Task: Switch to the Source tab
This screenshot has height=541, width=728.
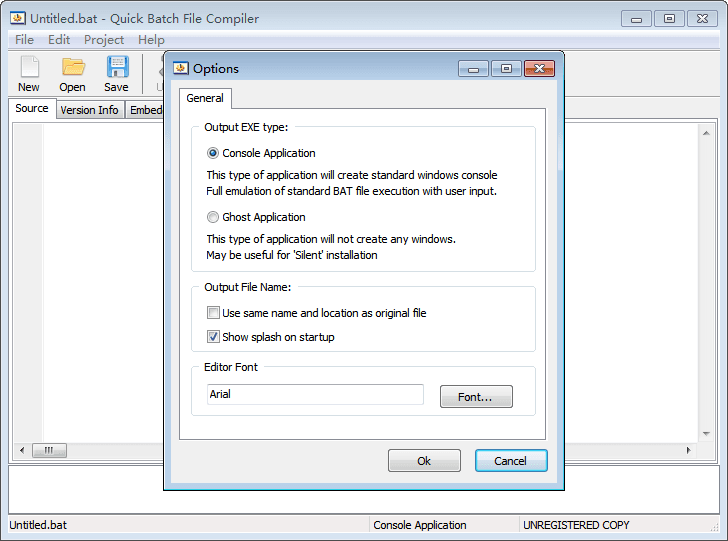Action: (x=32, y=108)
